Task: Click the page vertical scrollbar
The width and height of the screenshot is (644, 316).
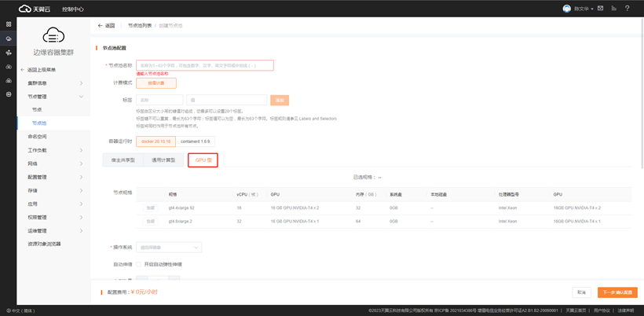Action: (642, 93)
